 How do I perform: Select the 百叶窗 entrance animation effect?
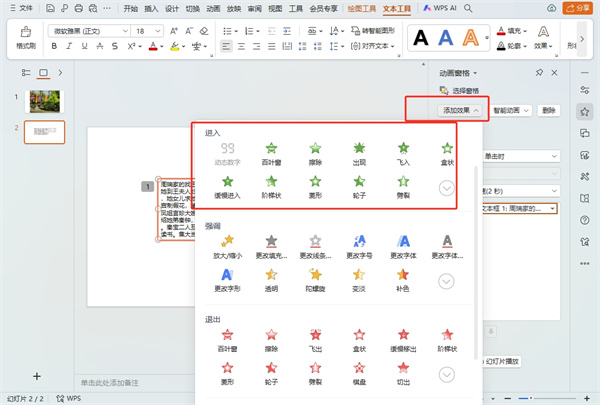pyautogui.click(x=271, y=154)
